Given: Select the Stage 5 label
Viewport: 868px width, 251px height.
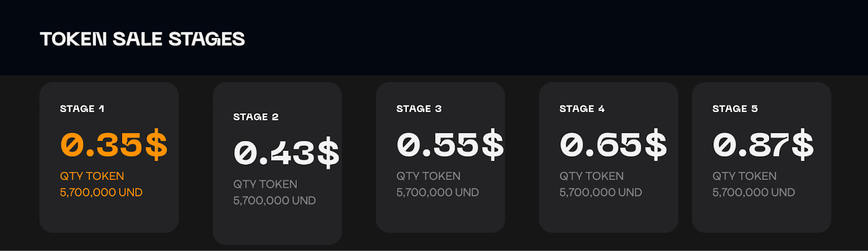Looking at the screenshot, I should coord(735,109).
